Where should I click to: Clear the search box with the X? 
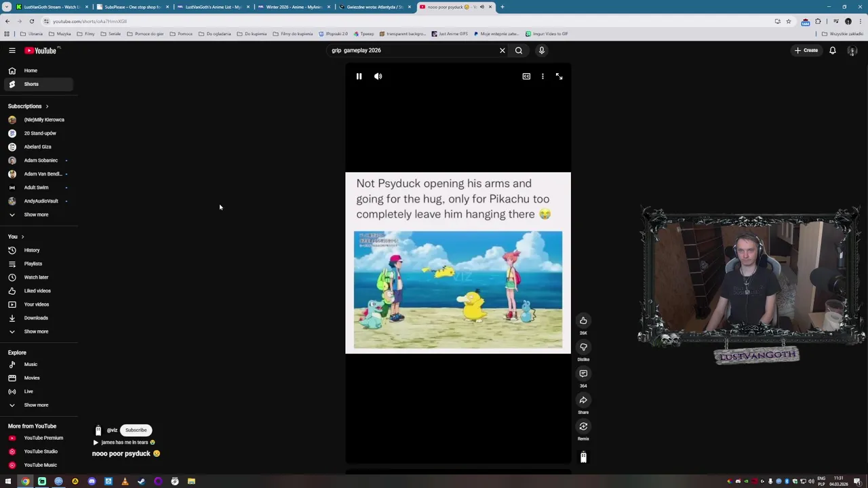(x=502, y=50)
